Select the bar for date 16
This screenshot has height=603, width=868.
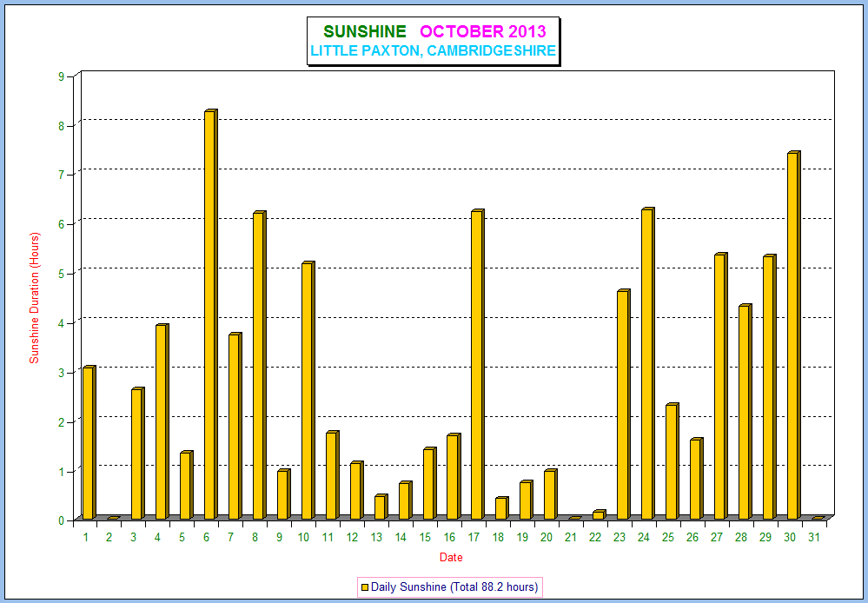[x=454, y=477]
